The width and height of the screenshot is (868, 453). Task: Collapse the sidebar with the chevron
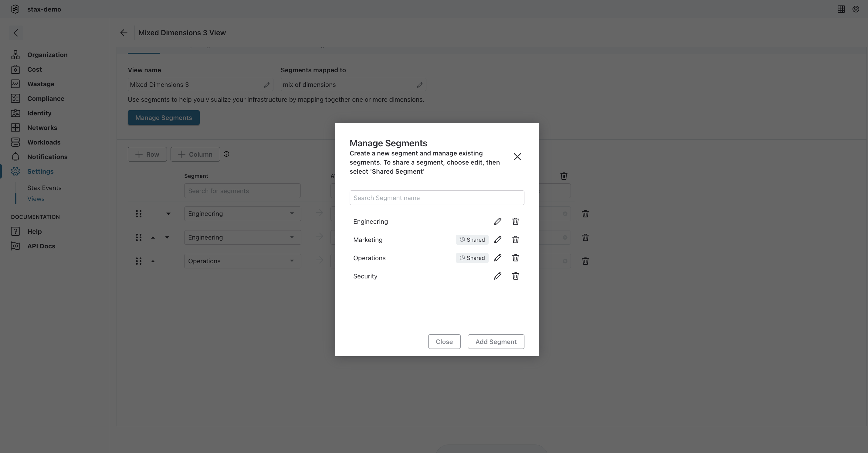click(16, 33)
